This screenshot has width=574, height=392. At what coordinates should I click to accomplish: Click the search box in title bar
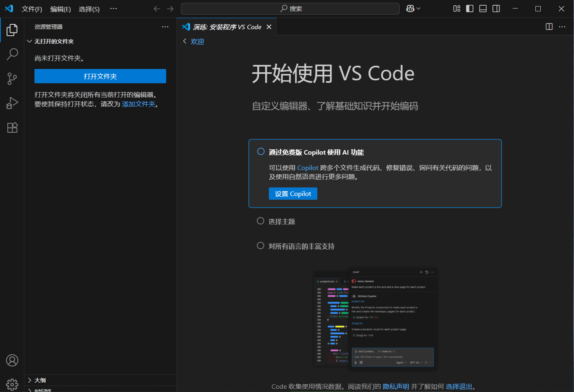(290, 9)
